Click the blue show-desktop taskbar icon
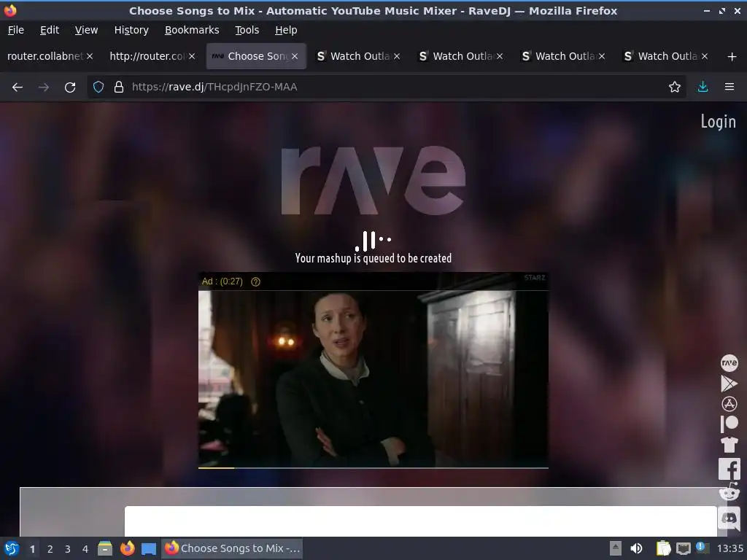Image resolution: width=747 pixels, height=560 pixels. [149, 548]
